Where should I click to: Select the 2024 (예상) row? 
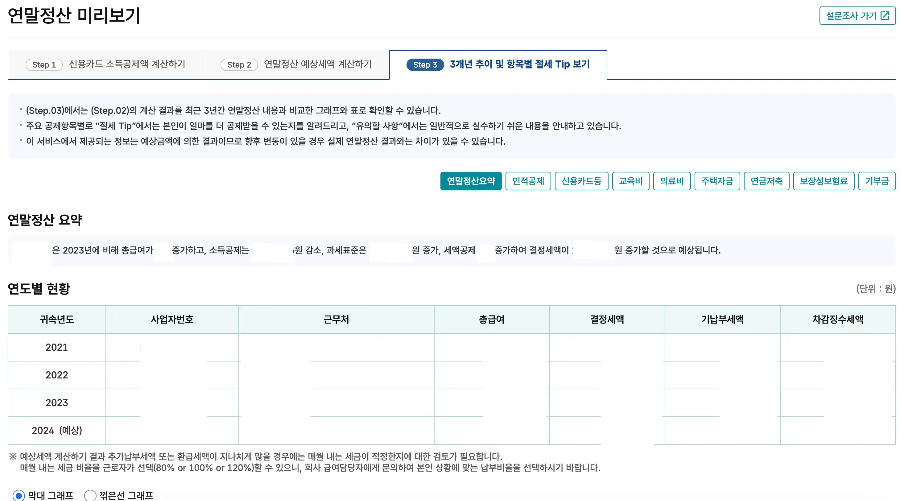(x=452, y=430)
